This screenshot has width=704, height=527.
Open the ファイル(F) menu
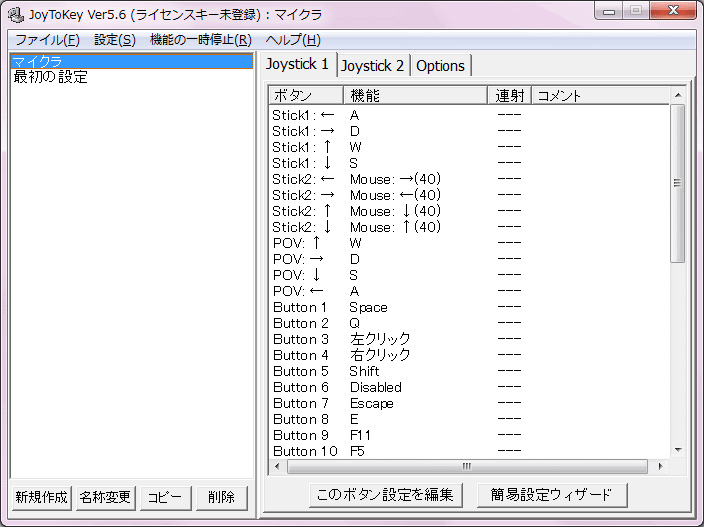tap(48, 40)
